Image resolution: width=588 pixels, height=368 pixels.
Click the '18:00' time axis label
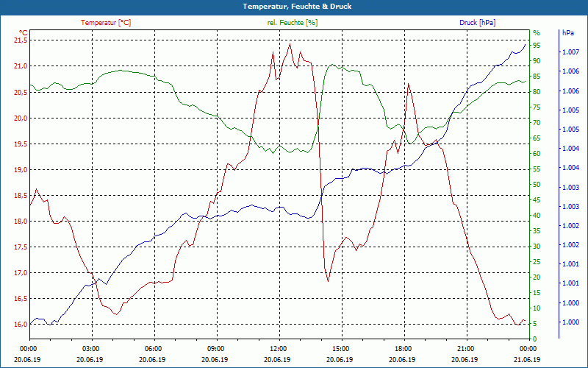pos(403,348)
